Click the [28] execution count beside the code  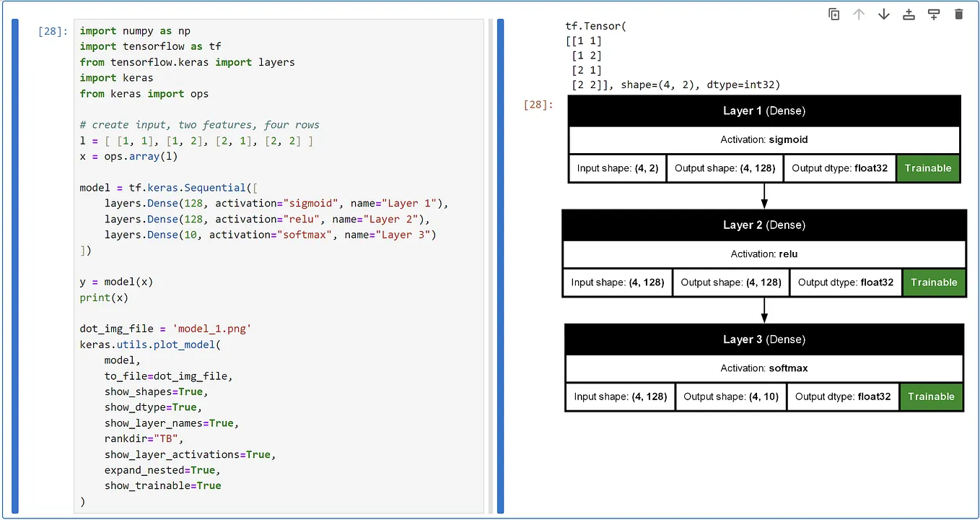click(x=51, y=30)
